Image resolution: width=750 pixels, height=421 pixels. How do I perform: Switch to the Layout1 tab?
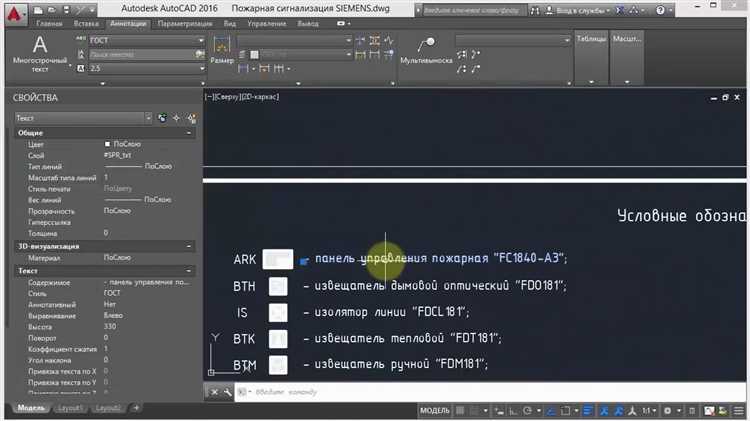click(70, 408)
